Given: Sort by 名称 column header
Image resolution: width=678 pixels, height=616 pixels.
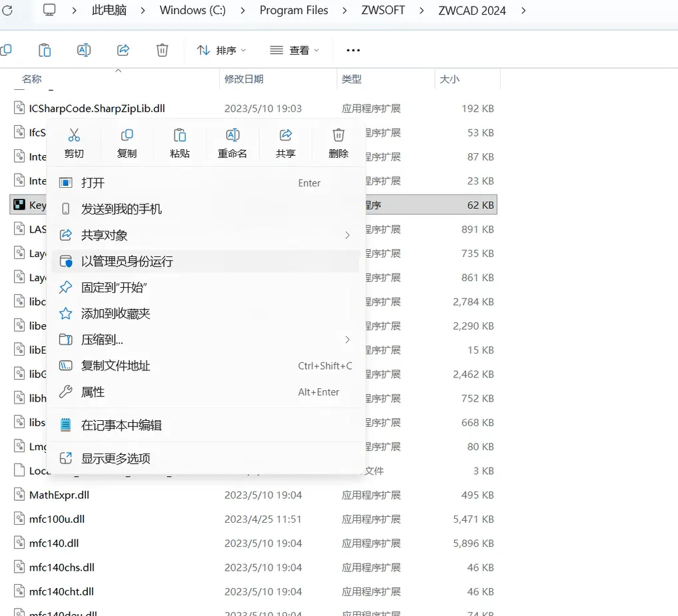Looking at the screenshot, I should (31, 79).
